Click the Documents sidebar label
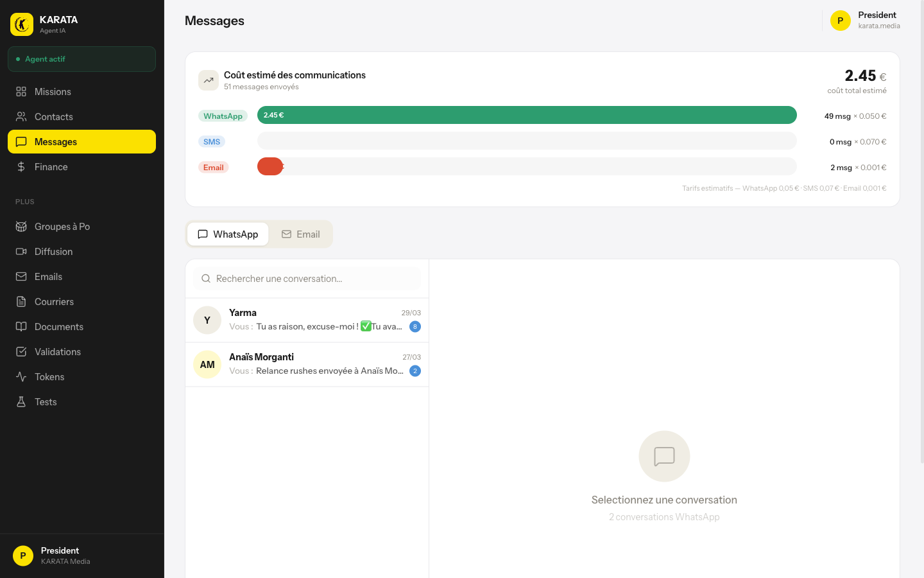The image size is (924, 578). pos(59,327)
